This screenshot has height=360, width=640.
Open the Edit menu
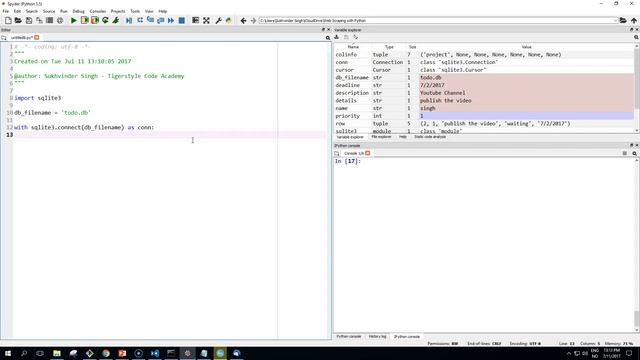(17, 11)
